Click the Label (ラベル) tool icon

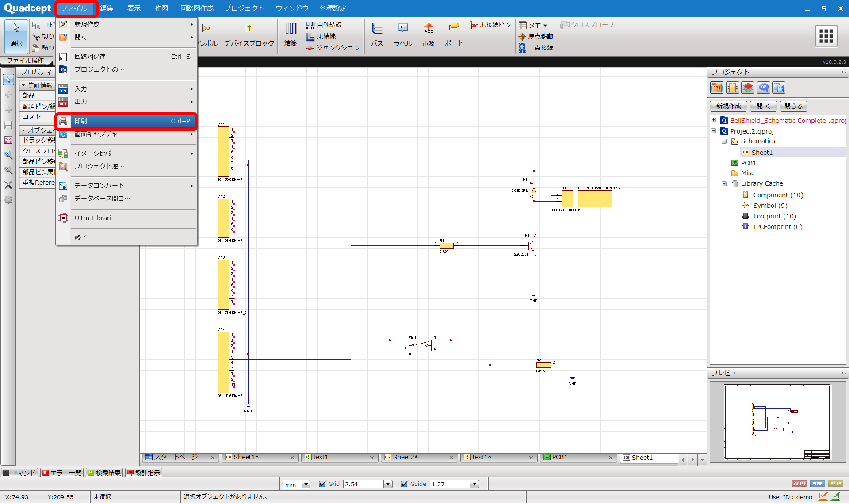click(402, 29)
